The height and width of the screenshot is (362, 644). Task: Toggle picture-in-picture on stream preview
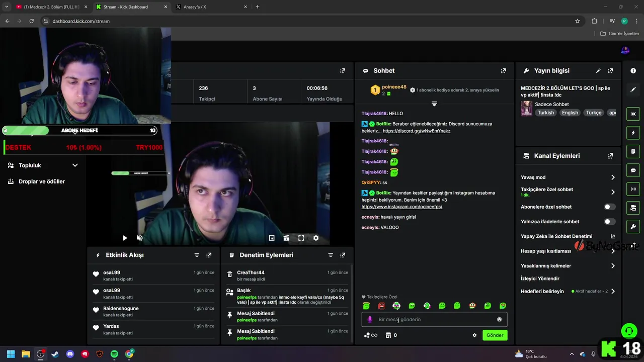pos(272,238)
